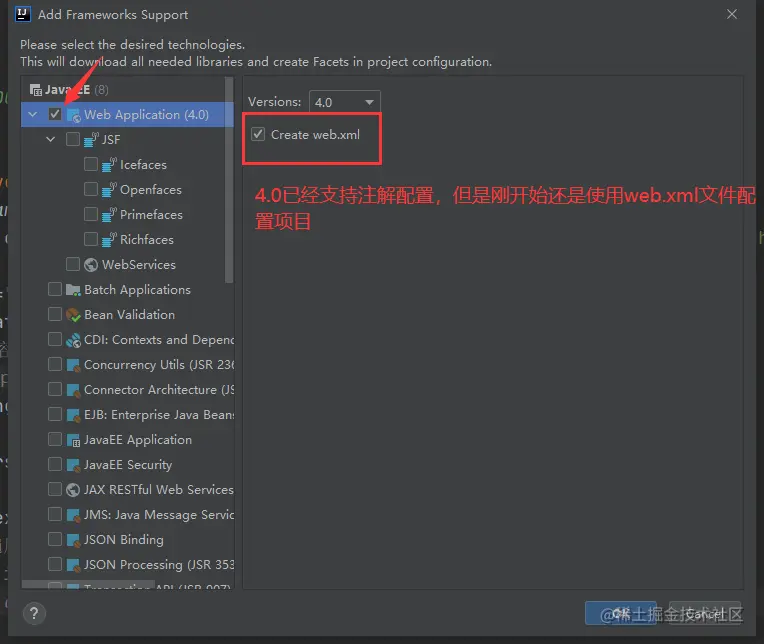
Task: Check the Bean Validation checkbox
Action: (x=55, y=314)
